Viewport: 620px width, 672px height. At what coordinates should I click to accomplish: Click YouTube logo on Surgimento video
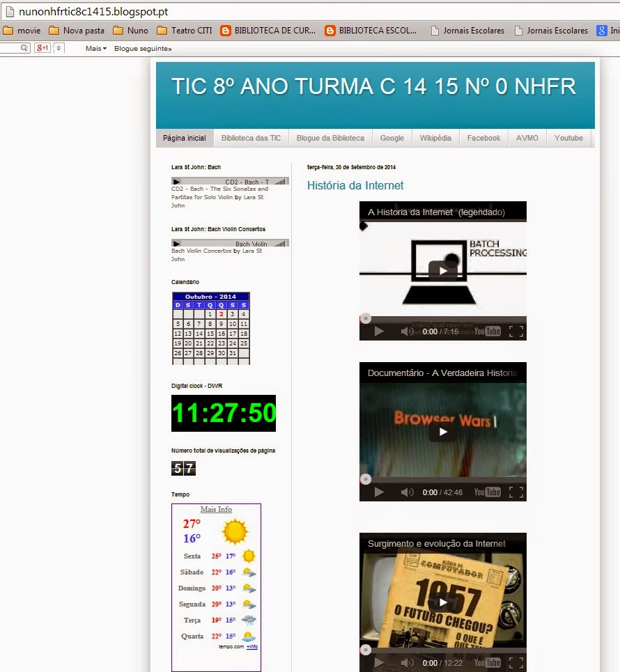click(x=487, y=662)
